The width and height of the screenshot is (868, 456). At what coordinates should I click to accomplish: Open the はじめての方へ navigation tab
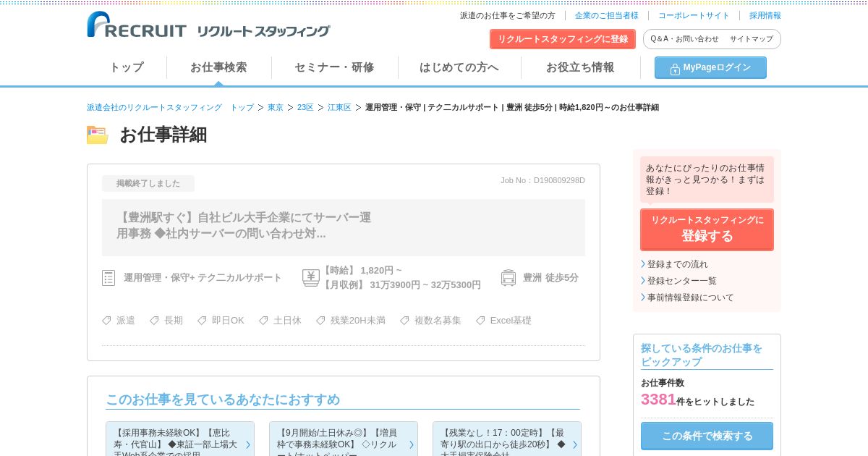[459, 67]
